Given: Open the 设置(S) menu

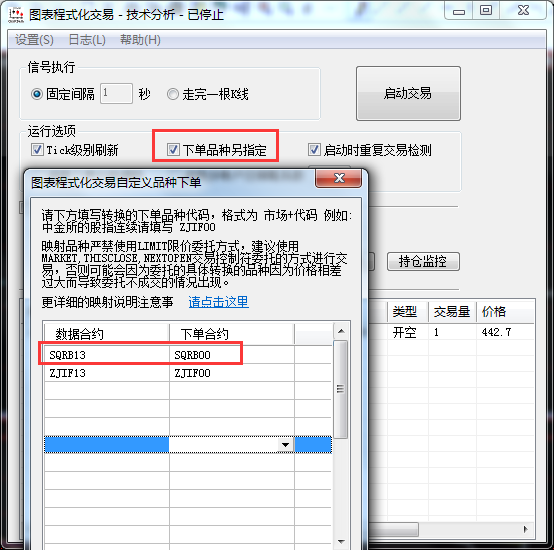Looking at the screenshot, I should (34, 40).
